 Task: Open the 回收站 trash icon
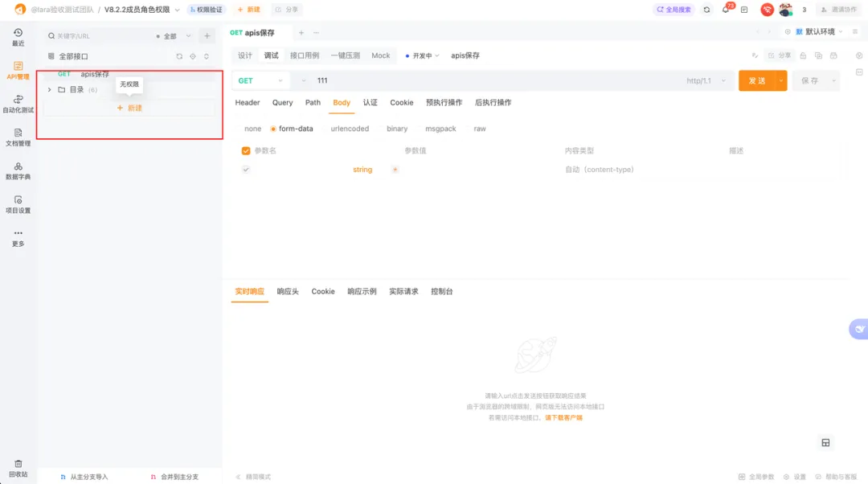pyautogui.click(x=18, y=468)
